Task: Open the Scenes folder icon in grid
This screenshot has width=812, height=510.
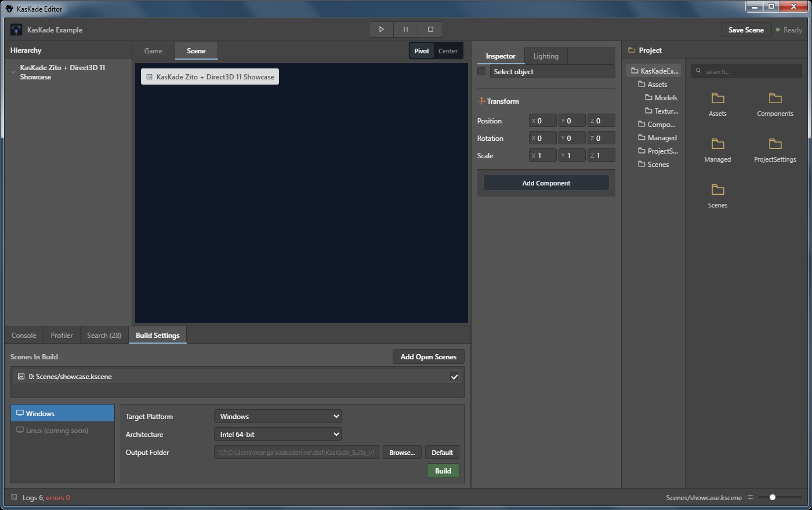Action: pyautogui.click(x=717, y=190)
